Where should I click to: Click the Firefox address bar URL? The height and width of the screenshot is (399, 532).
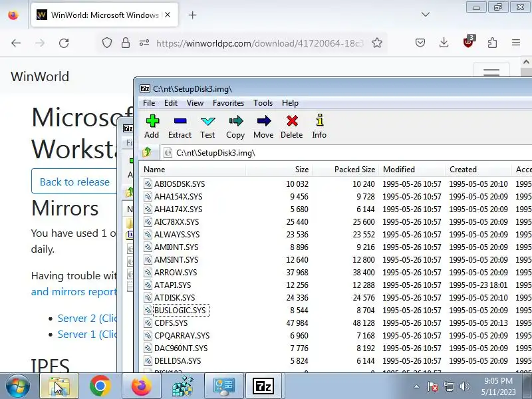tap(260, 43)
